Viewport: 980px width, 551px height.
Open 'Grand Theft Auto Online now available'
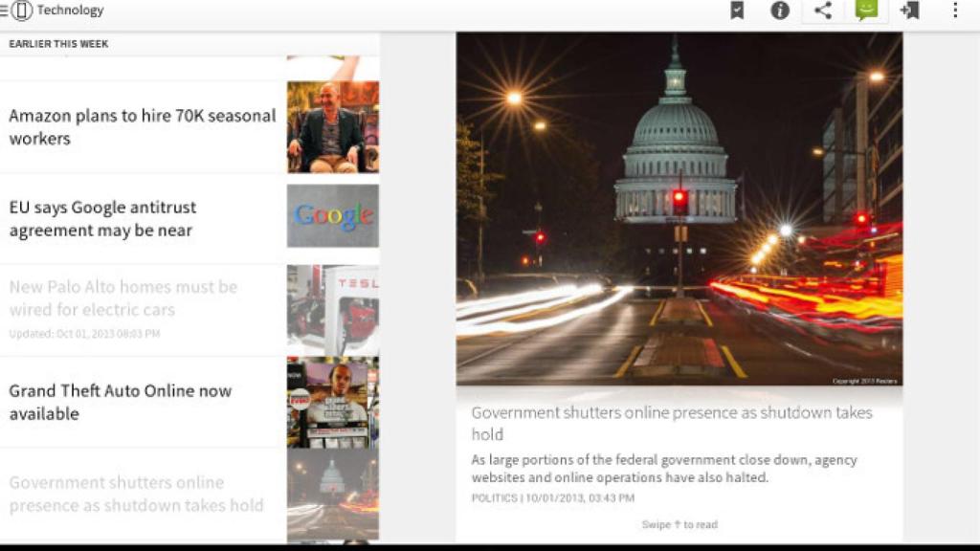[x=121, y=402]
